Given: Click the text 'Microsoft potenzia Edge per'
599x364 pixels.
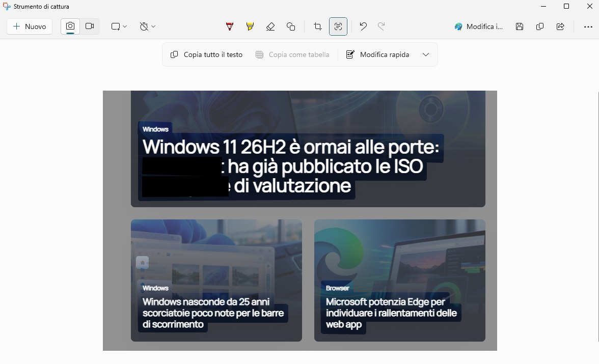Looking at the screenshot, I should [x=386, y=302].
